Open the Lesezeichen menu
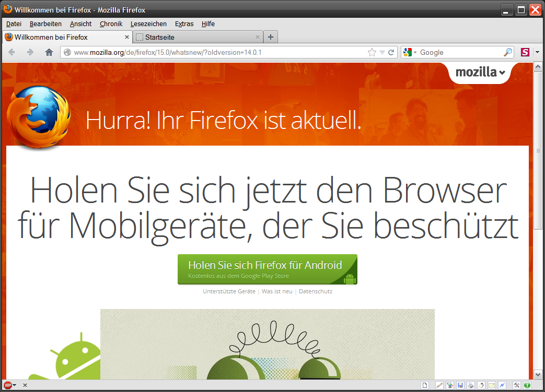Screen dimensions: 545x392 (x=148, y=23)
